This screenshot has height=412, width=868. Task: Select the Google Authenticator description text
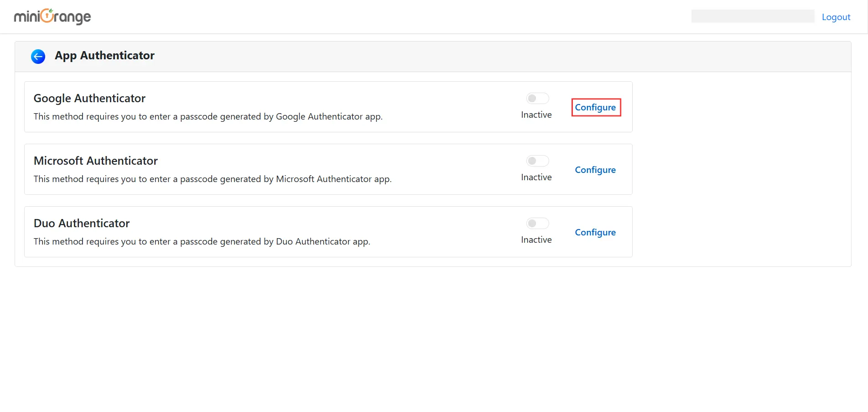coord(208,116)
